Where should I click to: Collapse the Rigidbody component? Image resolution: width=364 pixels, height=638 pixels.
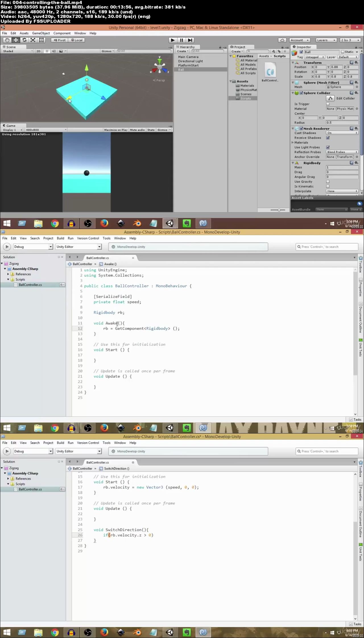point(293,163)
